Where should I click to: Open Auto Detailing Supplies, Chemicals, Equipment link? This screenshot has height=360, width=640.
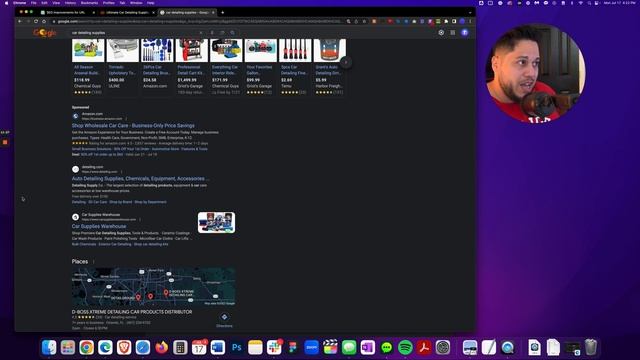click(x=140, y=179)
